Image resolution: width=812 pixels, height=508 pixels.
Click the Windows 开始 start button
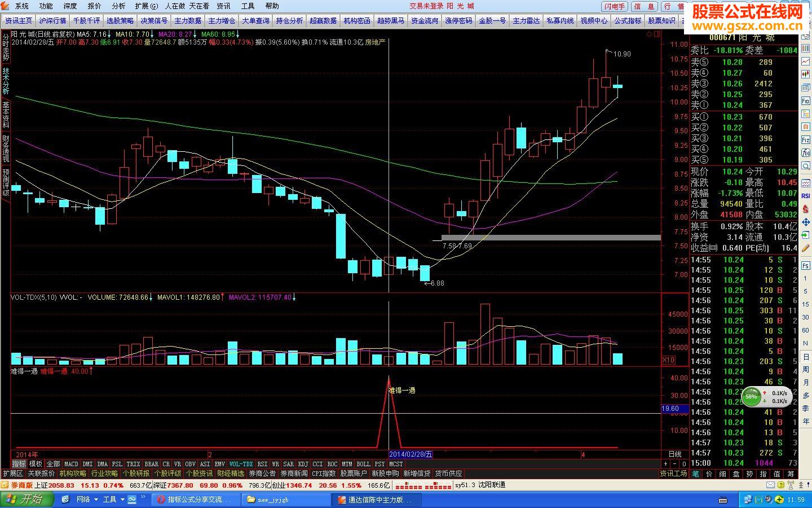27,500
